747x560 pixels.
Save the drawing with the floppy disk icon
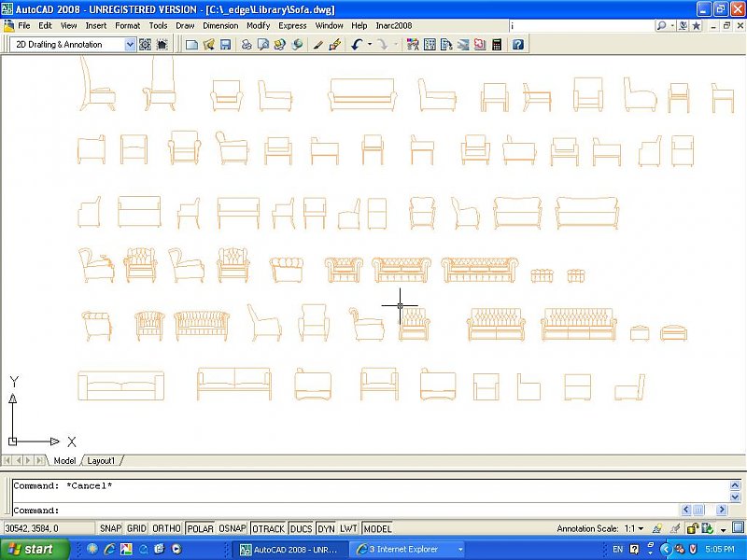click(225, 45)
